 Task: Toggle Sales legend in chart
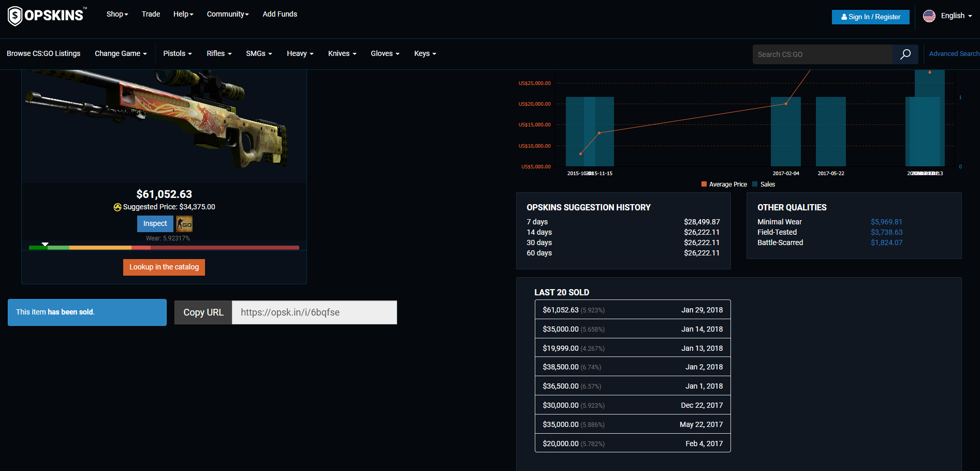click(x=764, y=184)
